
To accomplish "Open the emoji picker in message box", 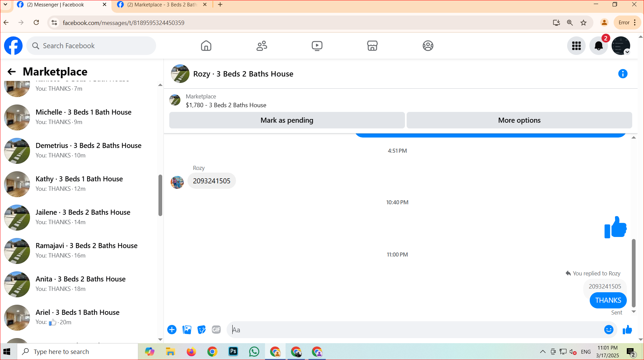I will pos(609,330).
